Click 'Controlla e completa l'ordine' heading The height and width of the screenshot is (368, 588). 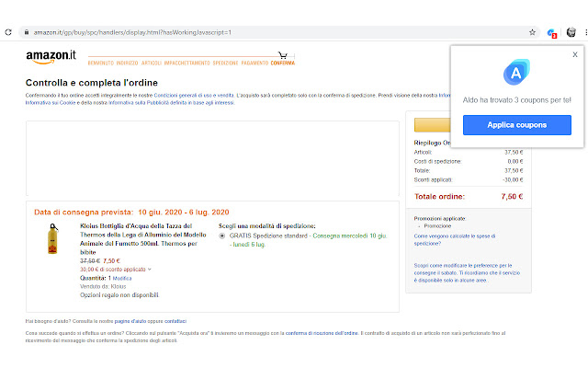(x=92, y=83)
